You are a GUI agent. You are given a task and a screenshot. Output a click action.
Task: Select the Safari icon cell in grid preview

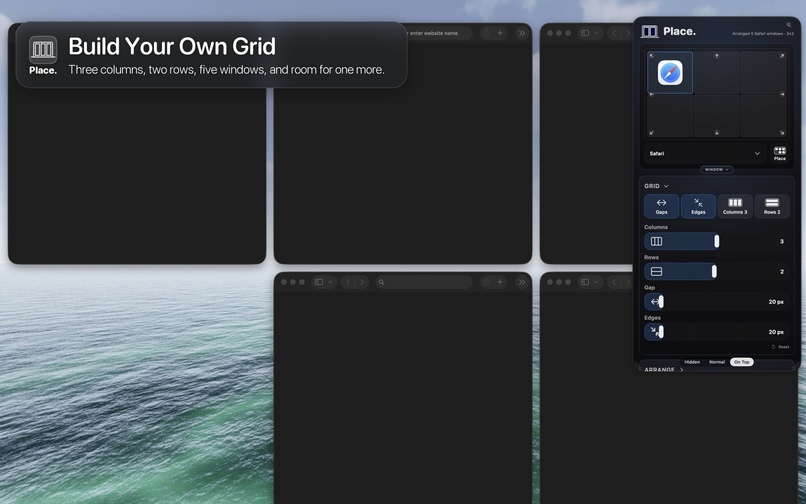670,73
